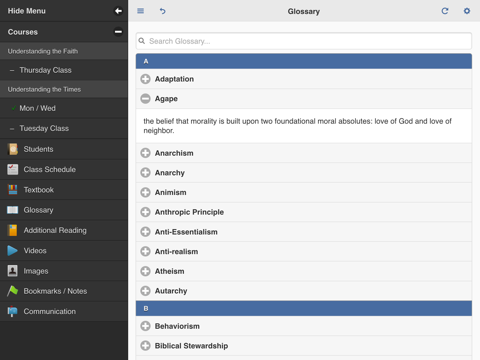Select Thursday Class

(64, 70)
